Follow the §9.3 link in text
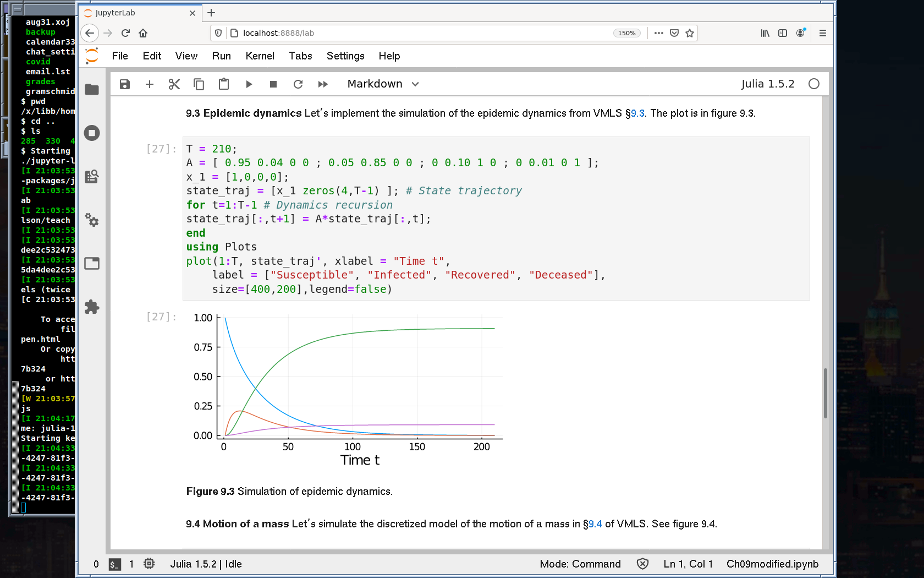Screen dimensions: 924x578 pos(637,113)
